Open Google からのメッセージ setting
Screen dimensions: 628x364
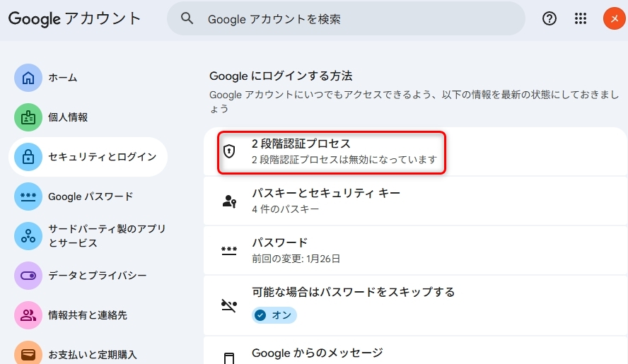415,351
